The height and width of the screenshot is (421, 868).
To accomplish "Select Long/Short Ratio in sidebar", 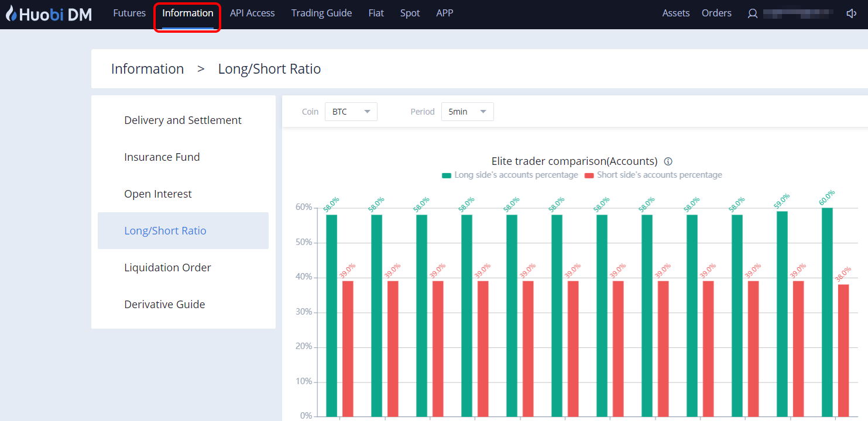I will pyautogui.click(x=183, y=231).
